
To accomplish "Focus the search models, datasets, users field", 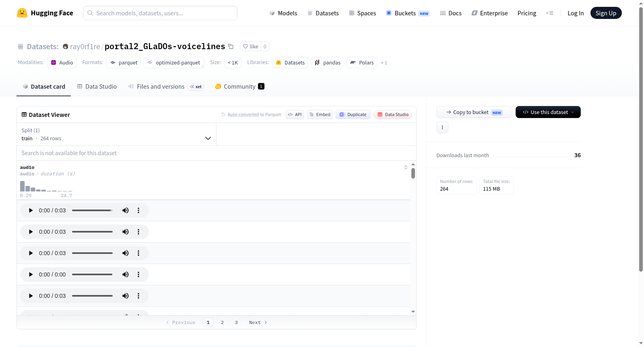I will tap(160, 13).
